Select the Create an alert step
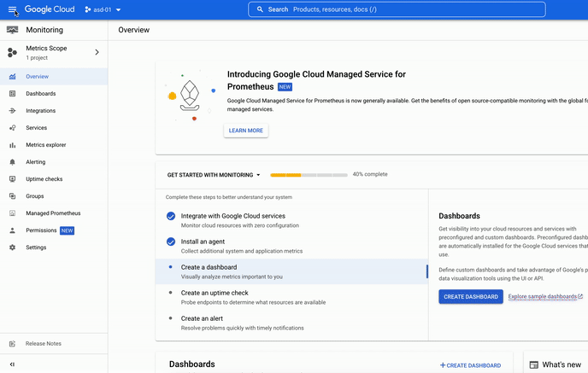Viewport: 588px width, 373px height. pyautogui.click(x=291, y=323)
